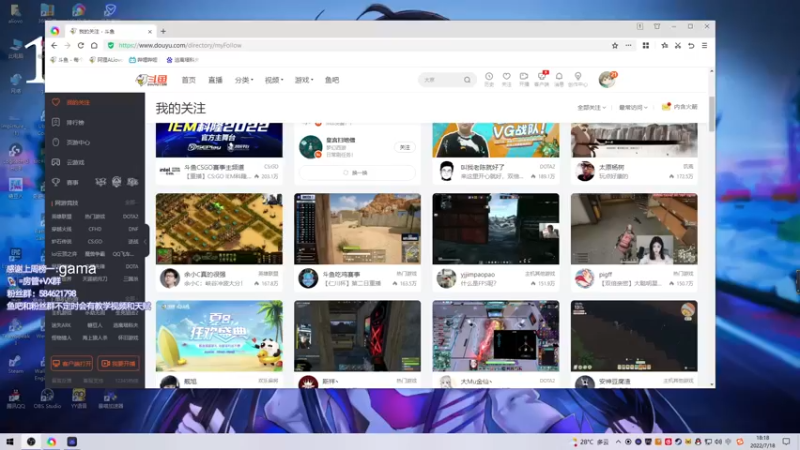Click the browser address bar URL
This screenshot has width=800, height=450.
[x=180, y=45]
